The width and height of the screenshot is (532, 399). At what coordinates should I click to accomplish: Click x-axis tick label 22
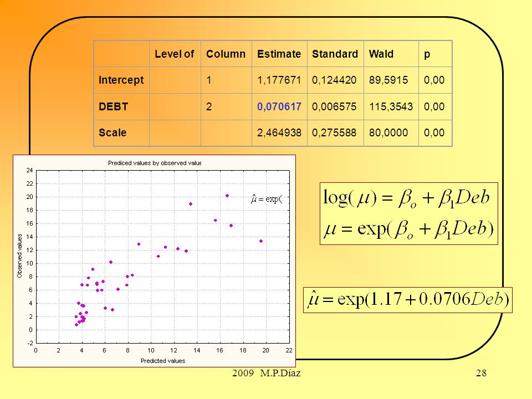pyautogui.click(x=289, y=350)
